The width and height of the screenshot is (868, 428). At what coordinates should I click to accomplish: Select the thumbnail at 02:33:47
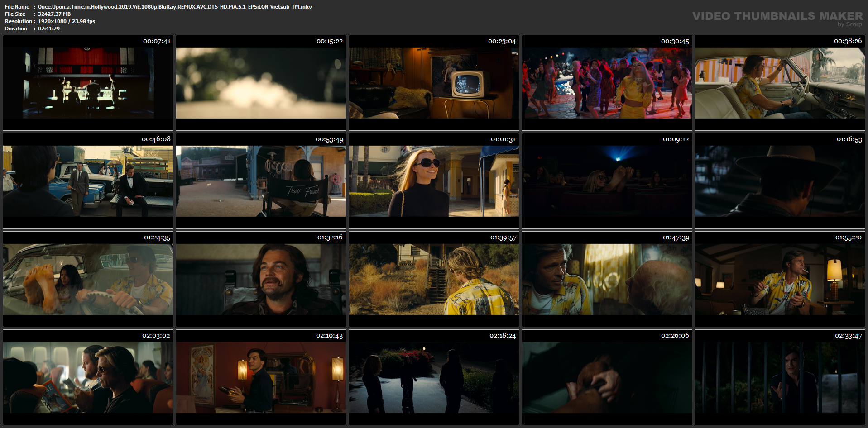780,377
